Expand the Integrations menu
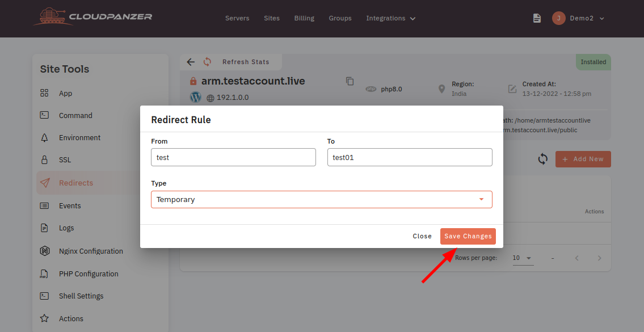644x332 pixels. pyautogui.click(x=390, y=18)
